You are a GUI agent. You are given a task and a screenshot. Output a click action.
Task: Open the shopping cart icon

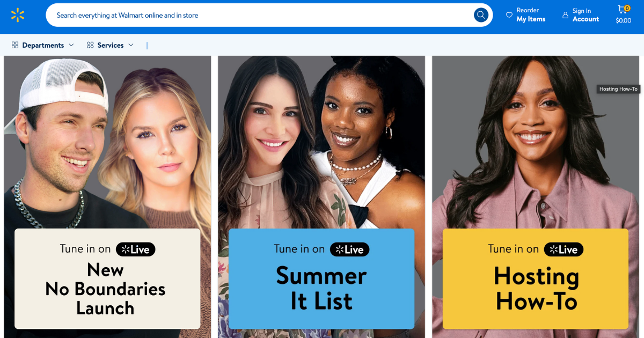coord(623,9)
